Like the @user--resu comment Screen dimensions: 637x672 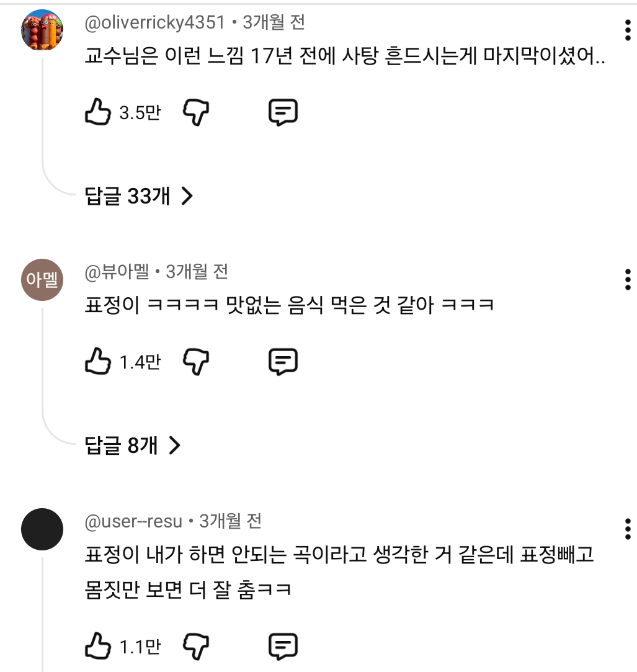point(97,647)
